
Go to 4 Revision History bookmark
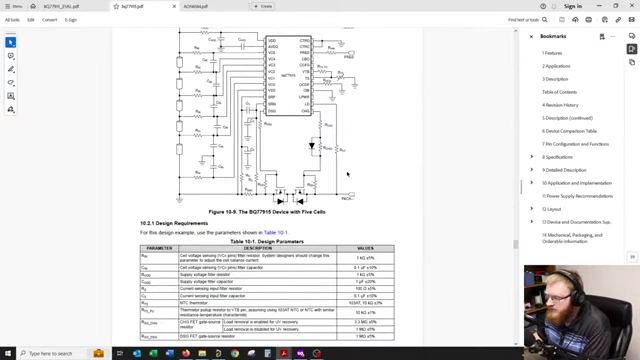tap(560, 105)
